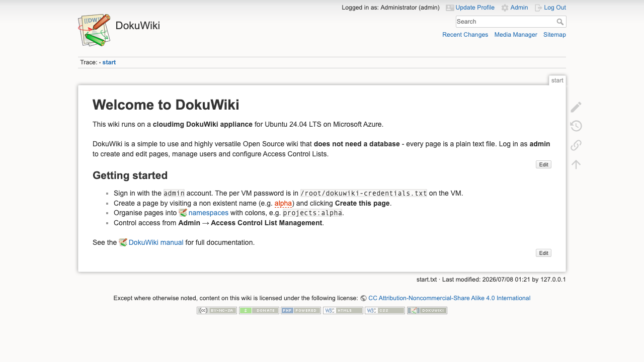Open the Update Profile link
644x362 pixels.
475,8
